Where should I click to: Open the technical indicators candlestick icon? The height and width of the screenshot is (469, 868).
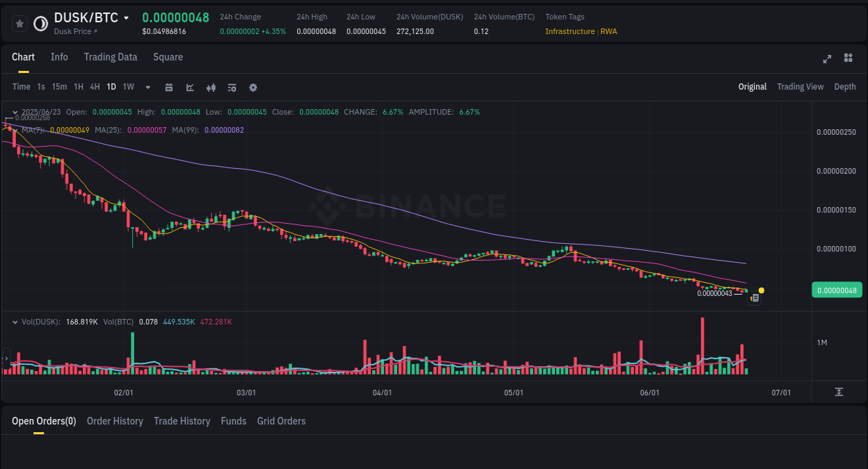pos(210,87)
